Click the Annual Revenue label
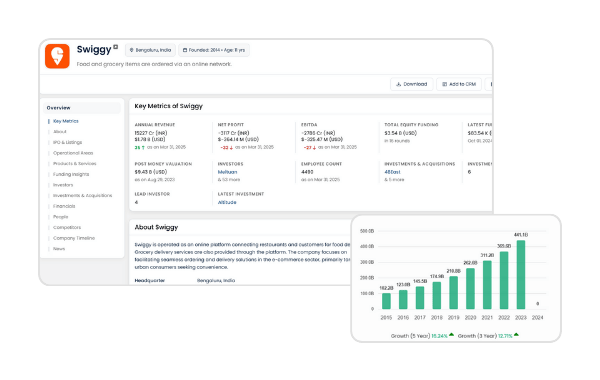600x380 pixels. coord(155,125)
